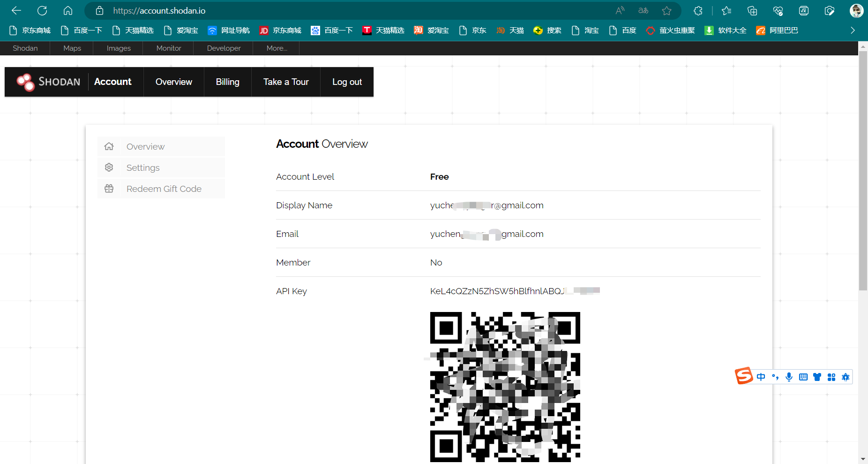Click the page vertical scrollbar thumb
This screenshot has height=464, width=868.
(863, 171)
